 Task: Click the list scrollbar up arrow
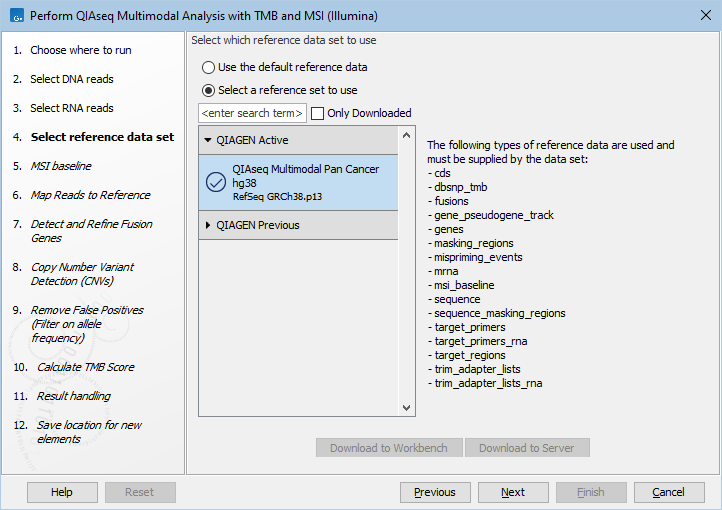click(406, 135)
